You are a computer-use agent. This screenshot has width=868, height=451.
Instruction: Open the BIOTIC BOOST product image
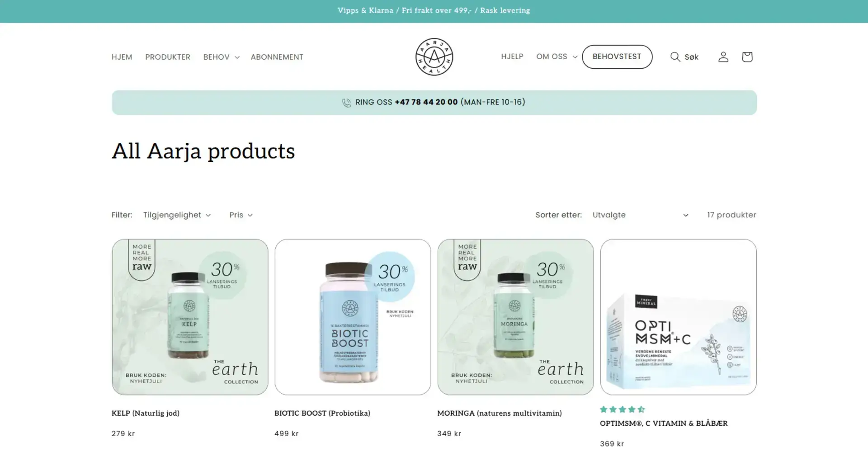[353, 317]
